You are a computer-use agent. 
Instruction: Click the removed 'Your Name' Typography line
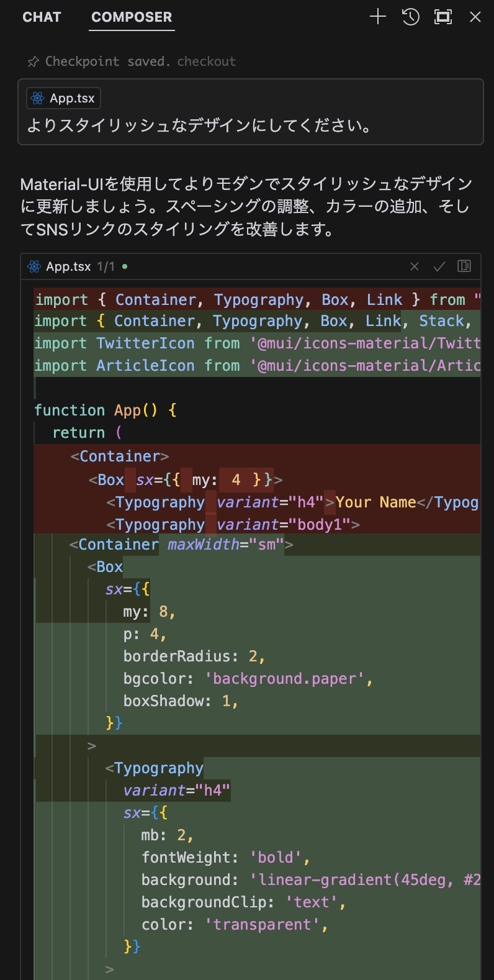pos(293,502)
